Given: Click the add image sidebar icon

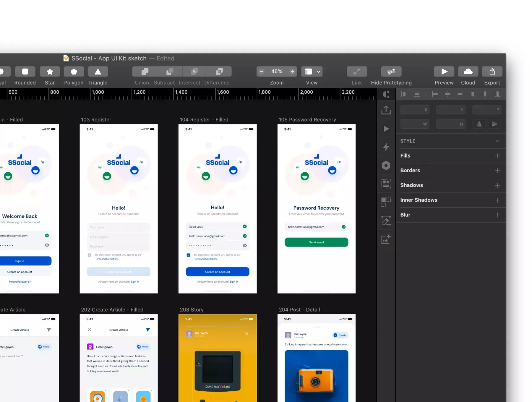Looking at the screenshot, I should pyautogui.click(x=386, y=239).
